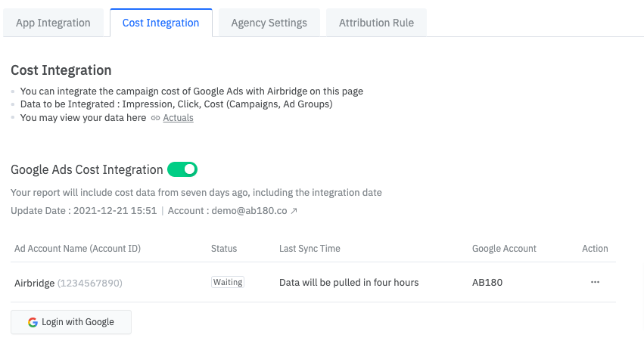Click the Action column header
The width and height of the screenshot is (644, 344).
(x=595, y=248)
